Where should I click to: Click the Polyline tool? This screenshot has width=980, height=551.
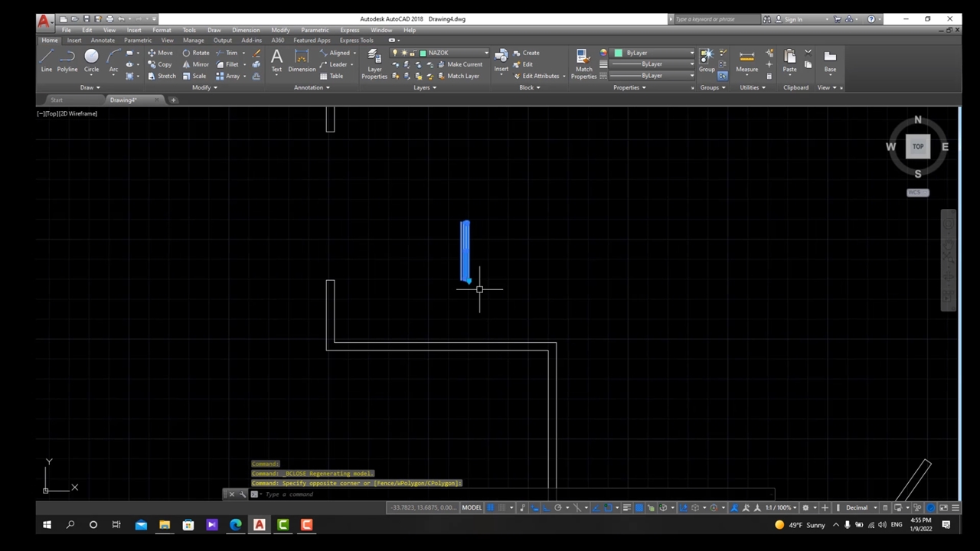coord(67,60)
